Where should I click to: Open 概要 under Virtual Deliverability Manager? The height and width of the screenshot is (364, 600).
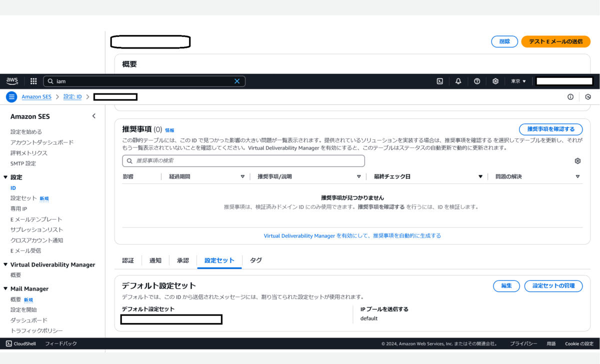[16, 275]
